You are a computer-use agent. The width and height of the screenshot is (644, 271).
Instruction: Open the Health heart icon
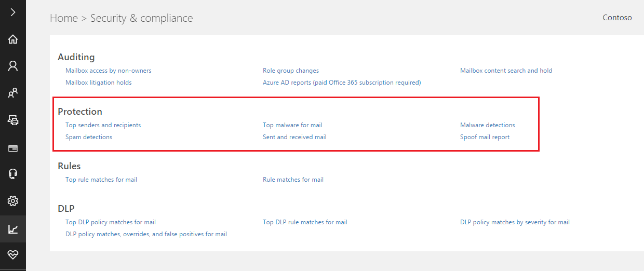13,255
